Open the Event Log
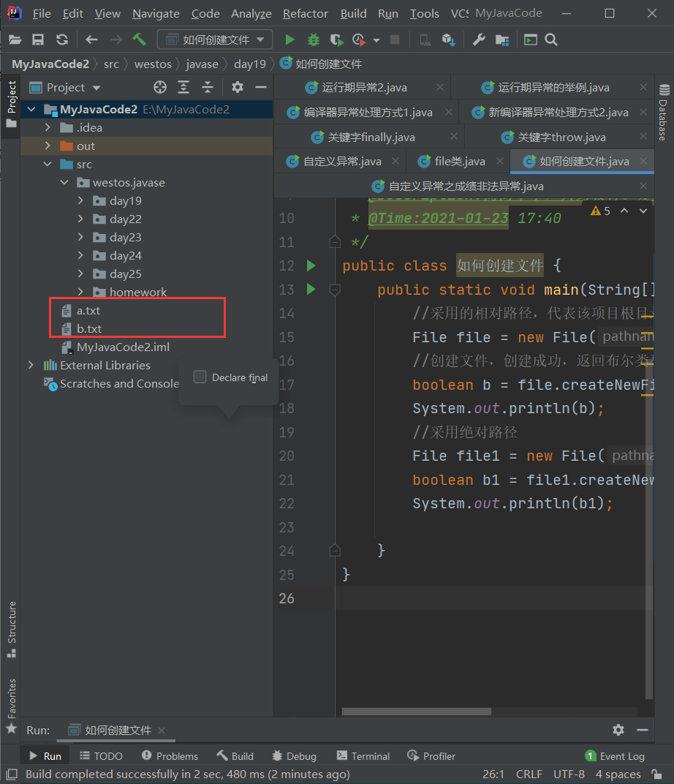Viewport: 674px width, 784px height. pyautogui.click(x=615, y=756)
